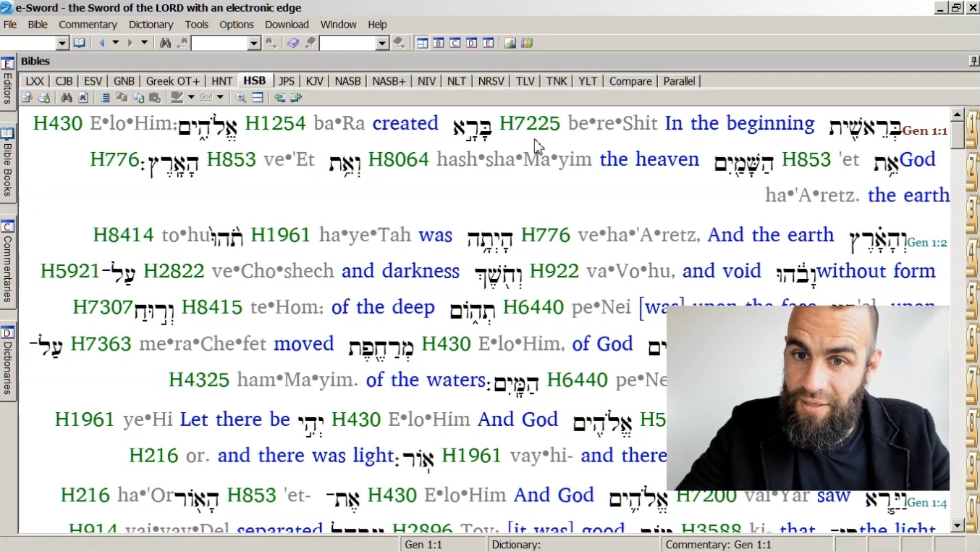Select the B window layout icon
The image size is (980, 552).
coord(439,43)
